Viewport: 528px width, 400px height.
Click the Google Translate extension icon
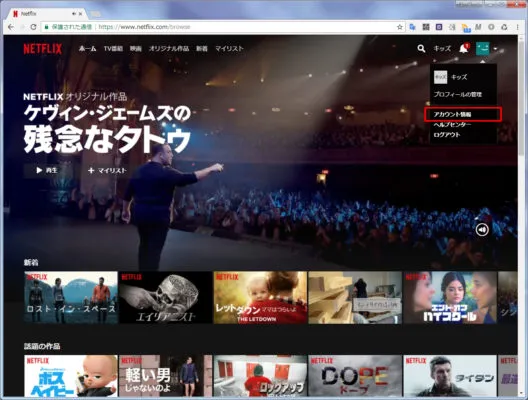[x=412, y=27]
